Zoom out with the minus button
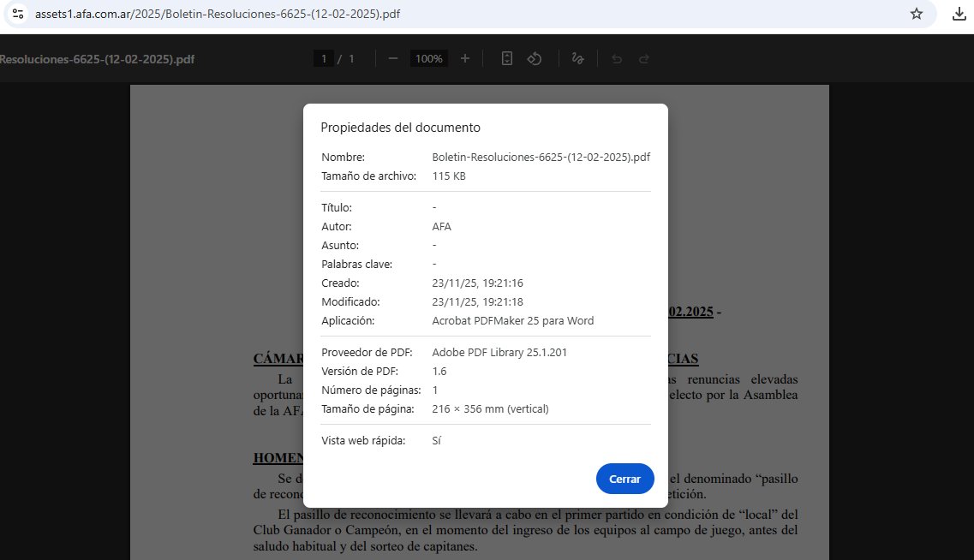The height and width of the screenshot is (560, 974). point(392,58)
